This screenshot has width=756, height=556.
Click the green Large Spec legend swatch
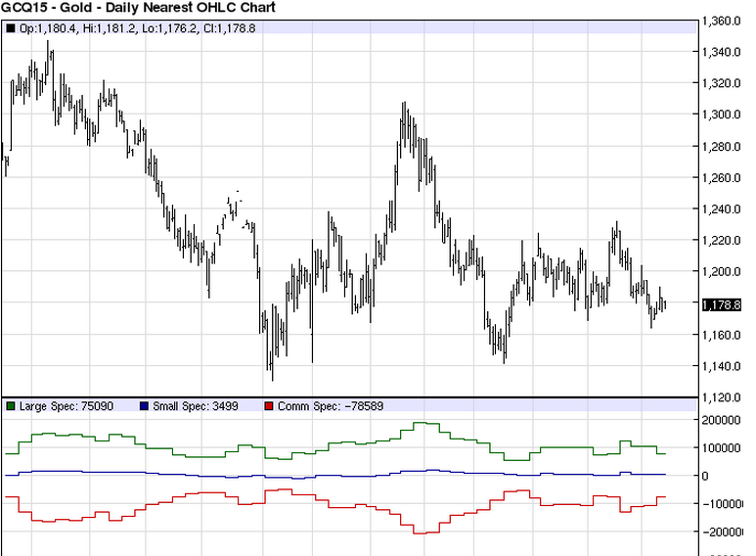click(x=11, y=406)
